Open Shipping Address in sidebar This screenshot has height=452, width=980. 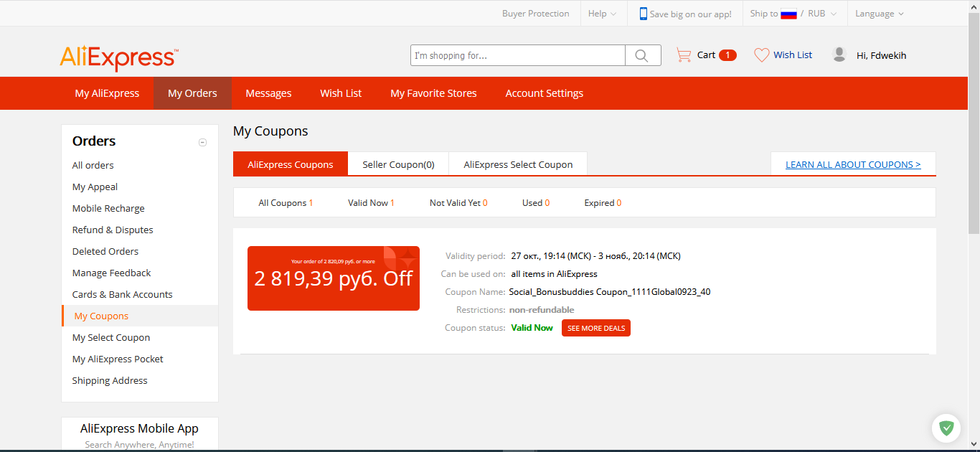click(x=110, y=380)
